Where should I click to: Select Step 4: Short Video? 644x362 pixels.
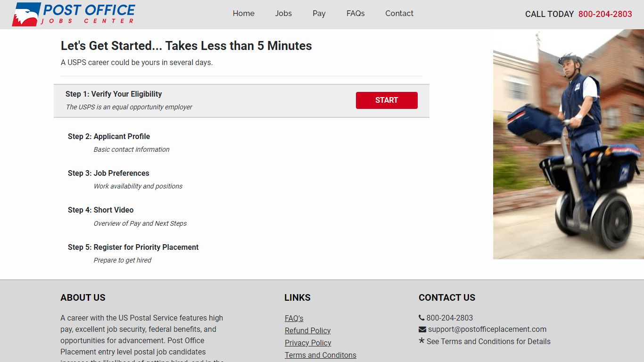101,210
